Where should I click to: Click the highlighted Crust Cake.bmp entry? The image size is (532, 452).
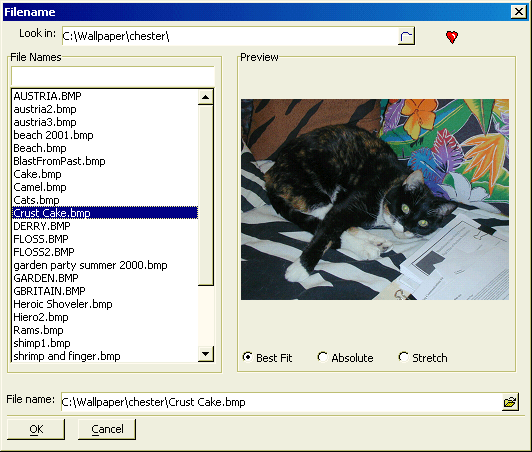coord(105,213)
